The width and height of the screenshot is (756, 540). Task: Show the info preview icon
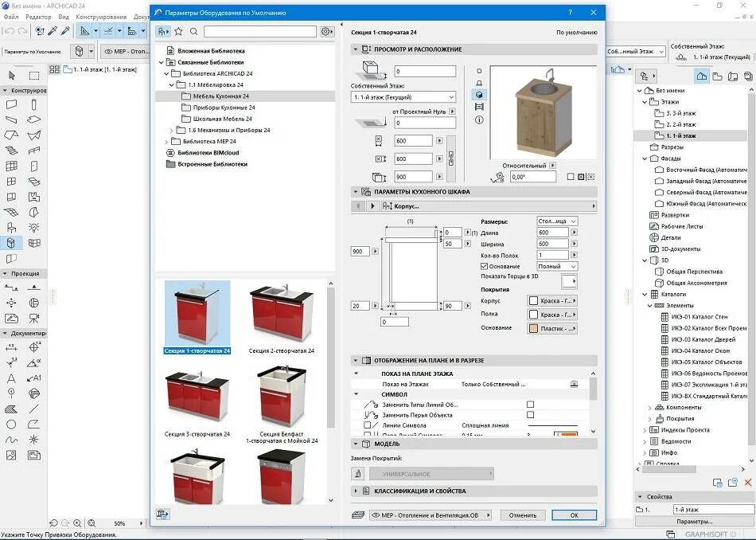[479, 119]
